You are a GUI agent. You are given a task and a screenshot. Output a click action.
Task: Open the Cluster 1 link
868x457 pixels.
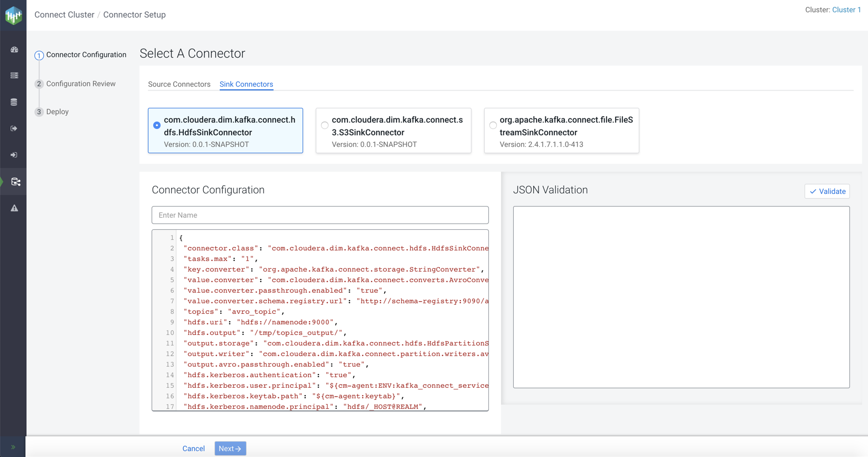[x=846, y=10]
